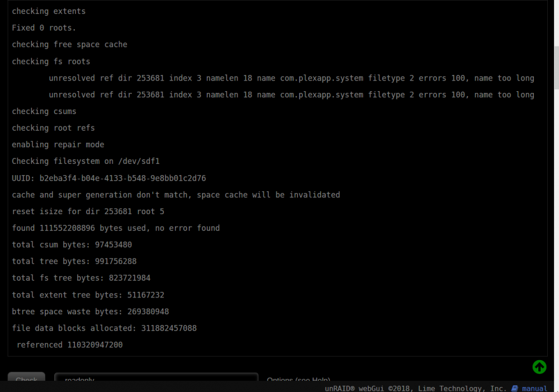Select the 'checking extents' line

49,11
